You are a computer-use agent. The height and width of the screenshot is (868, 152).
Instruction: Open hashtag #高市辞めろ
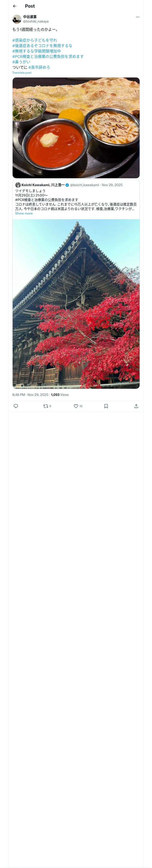(39, 67)
